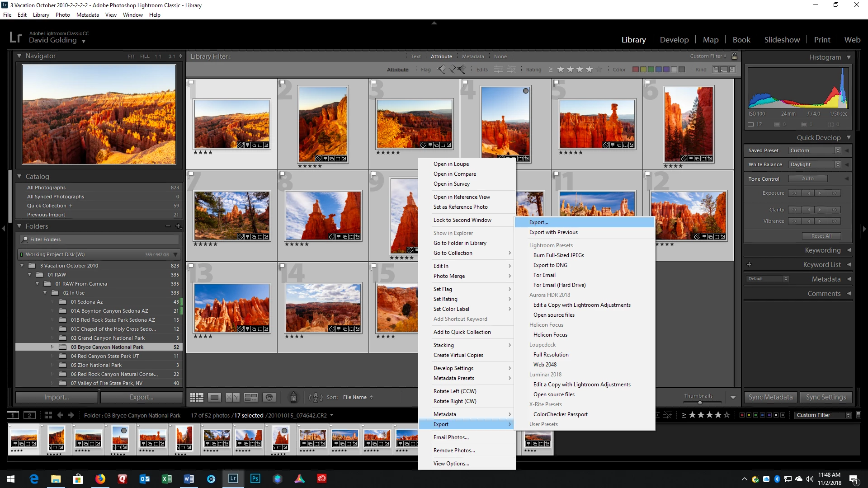Switch to Loupe view icon
868x488 pixels.
pyautogui.click(x=215, y=398)
